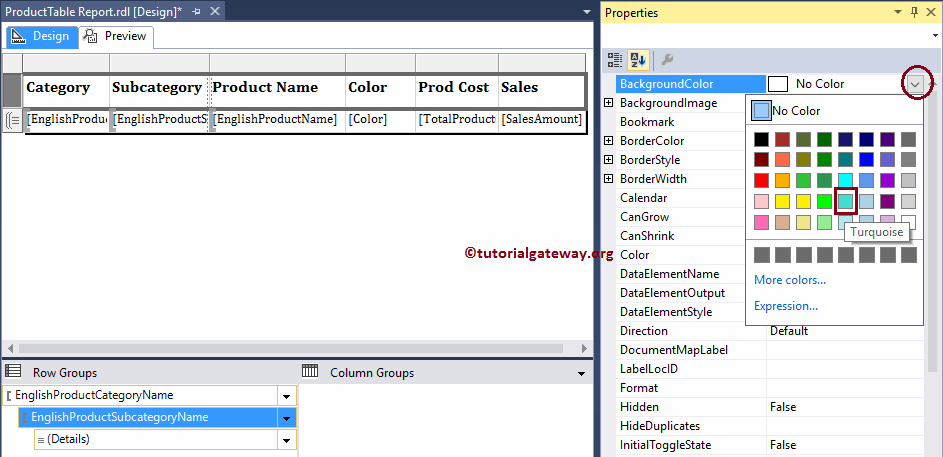Open EnglishProductCategoryName group dropdown

pos(287,396)
